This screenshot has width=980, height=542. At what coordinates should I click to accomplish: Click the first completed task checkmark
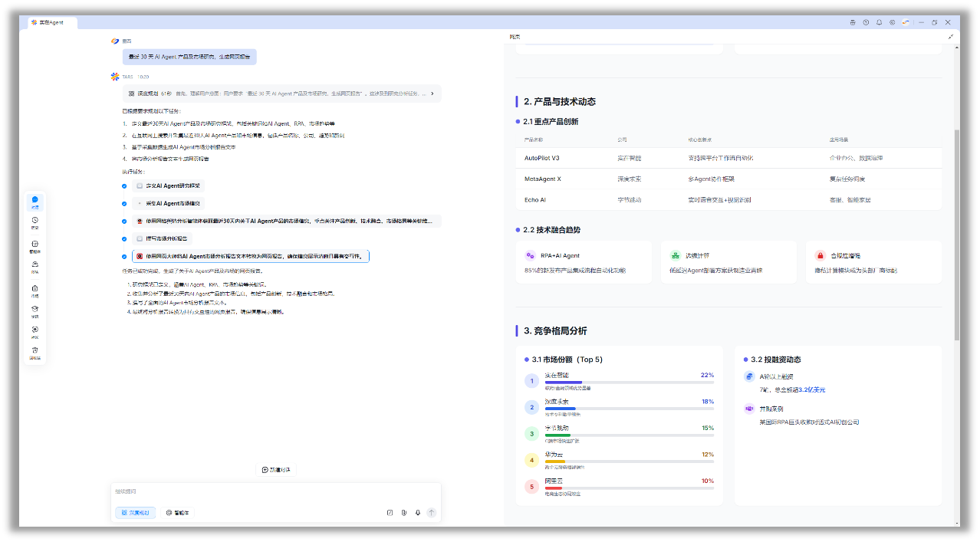click(124, 186)
